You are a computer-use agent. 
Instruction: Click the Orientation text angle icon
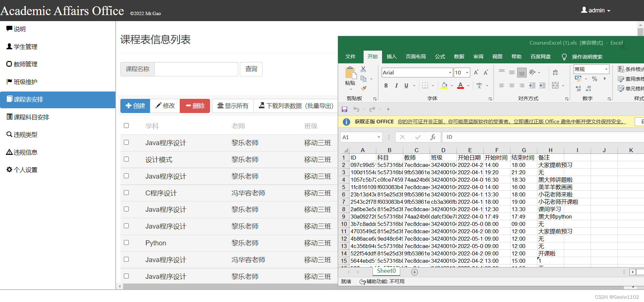532,72
